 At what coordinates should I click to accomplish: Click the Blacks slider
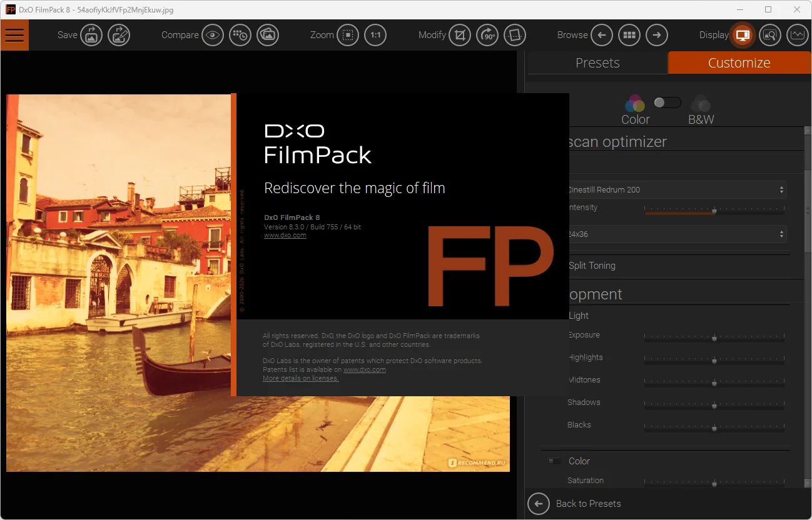(714, 428)
